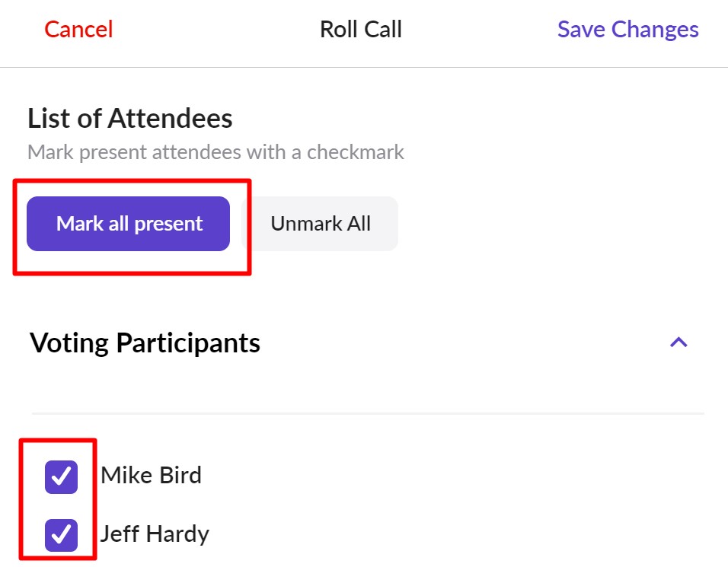The width and height of the screenshot is (728, 567).
Task: Click the white checkmark beside Mike Bird
Action: [61, 477]
